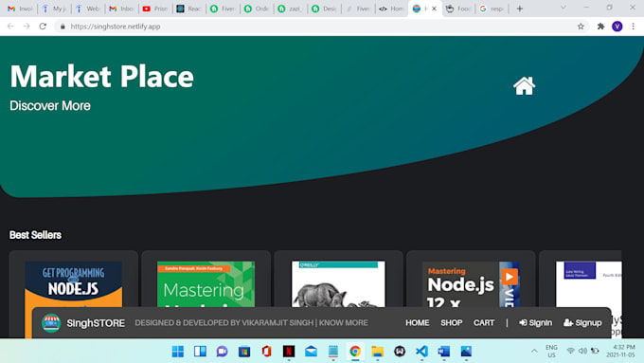This screenshot has height=363, width=644.
Task: Click the Market Place heading
Action: point(102,77)
